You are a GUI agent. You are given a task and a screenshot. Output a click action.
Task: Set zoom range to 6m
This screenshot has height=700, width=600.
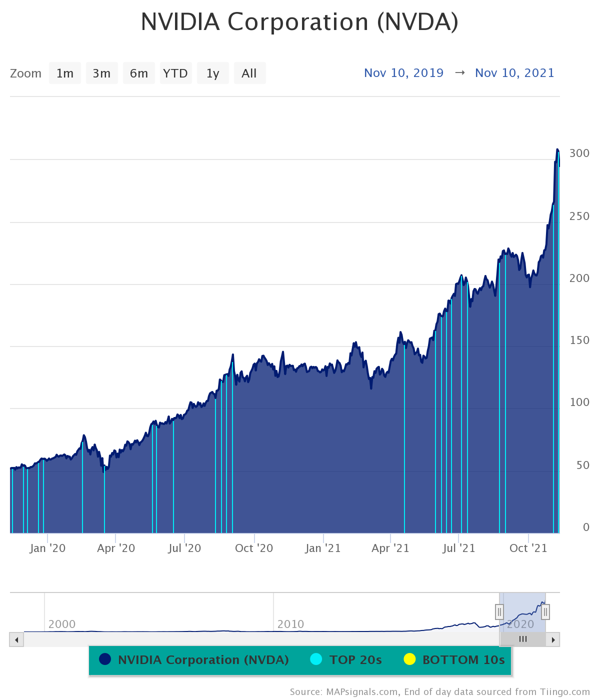pyautogui.click(x=139, y=73)
